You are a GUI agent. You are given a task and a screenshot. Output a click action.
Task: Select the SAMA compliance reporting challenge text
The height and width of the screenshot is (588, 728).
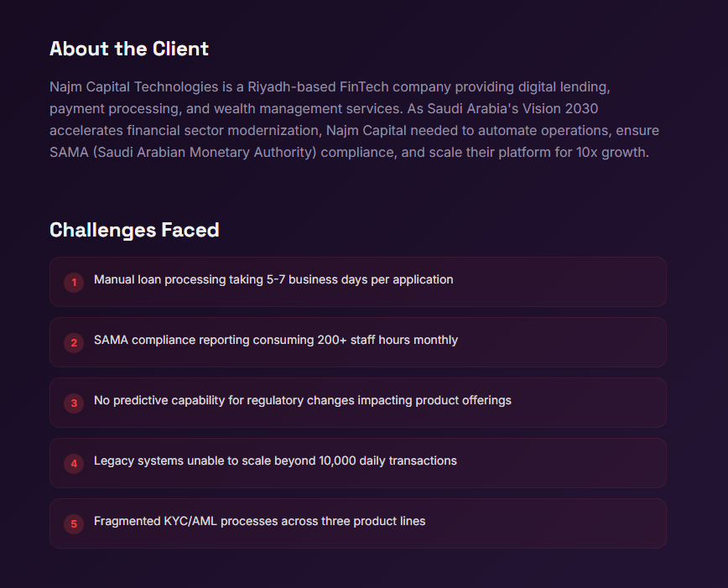(276, 340)
